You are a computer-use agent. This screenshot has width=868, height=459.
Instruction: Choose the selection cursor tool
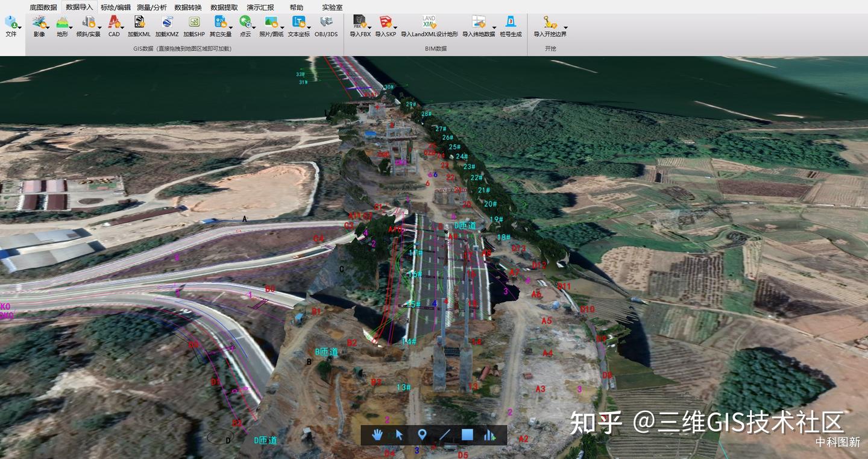[399, 434]
